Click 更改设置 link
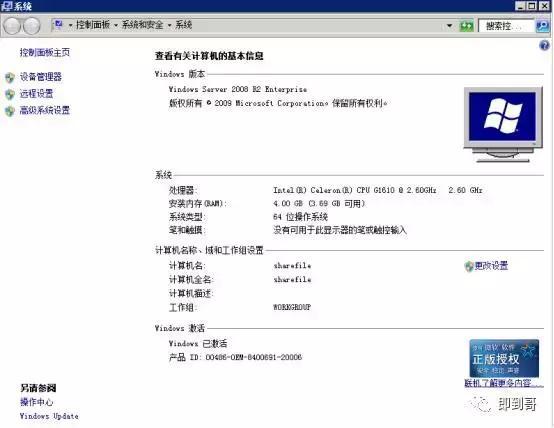The height and width of the screenshot is (428, 554). (x=491, y=266)
